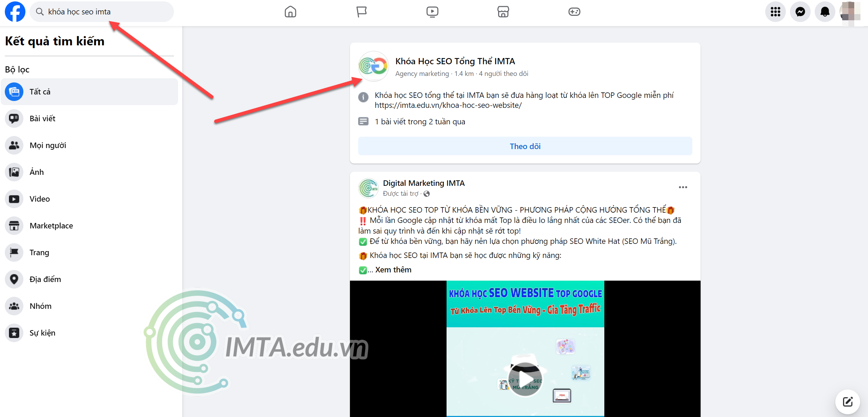Click the public globe icon next to 'Được tài trợ'
This screenshot has height=417, width=868.
click(427, 194)
